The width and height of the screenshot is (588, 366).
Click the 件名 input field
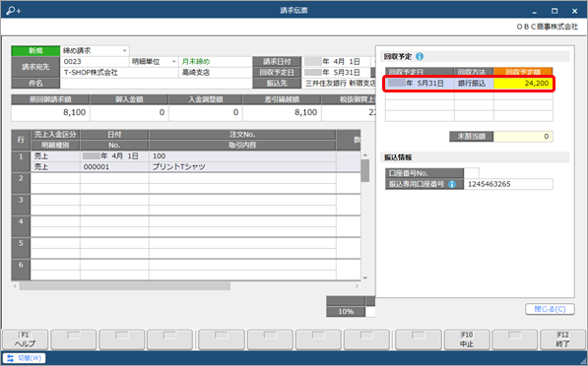156,84
